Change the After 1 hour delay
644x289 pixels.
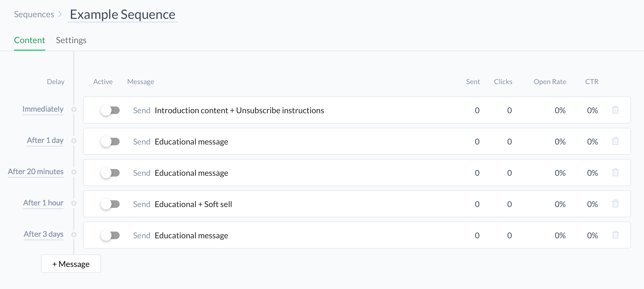pyautogui.click(x=43, y=203)
